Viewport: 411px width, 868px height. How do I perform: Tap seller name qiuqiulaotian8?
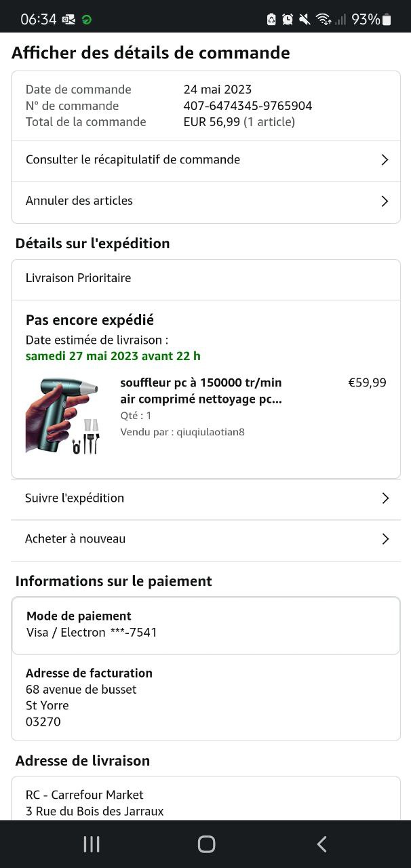(210, 432)
